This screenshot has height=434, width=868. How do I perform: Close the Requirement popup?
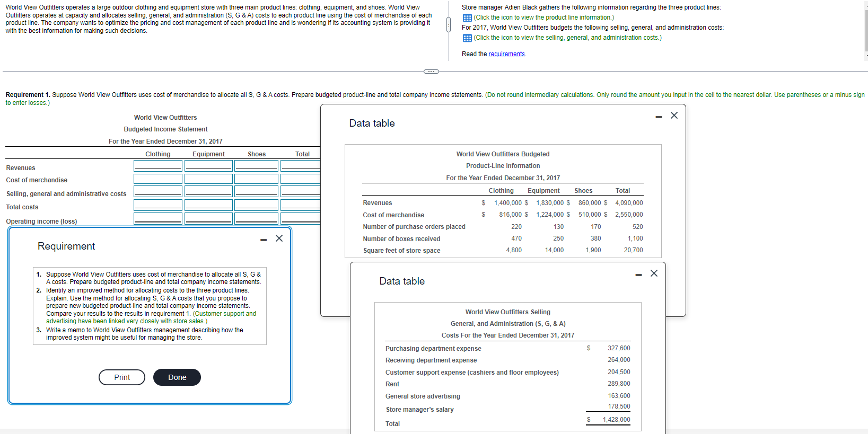279,238
